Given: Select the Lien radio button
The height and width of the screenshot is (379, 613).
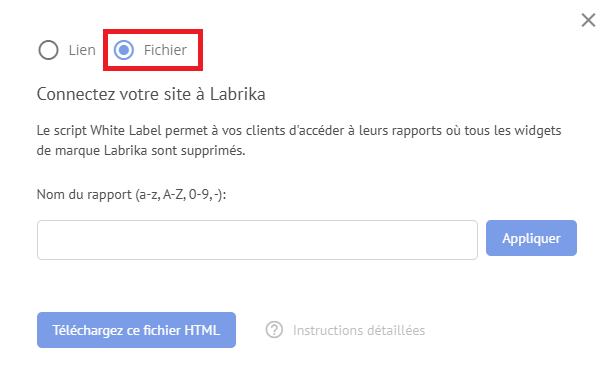Looking at the screenshot, I should [x=48, y=50].
